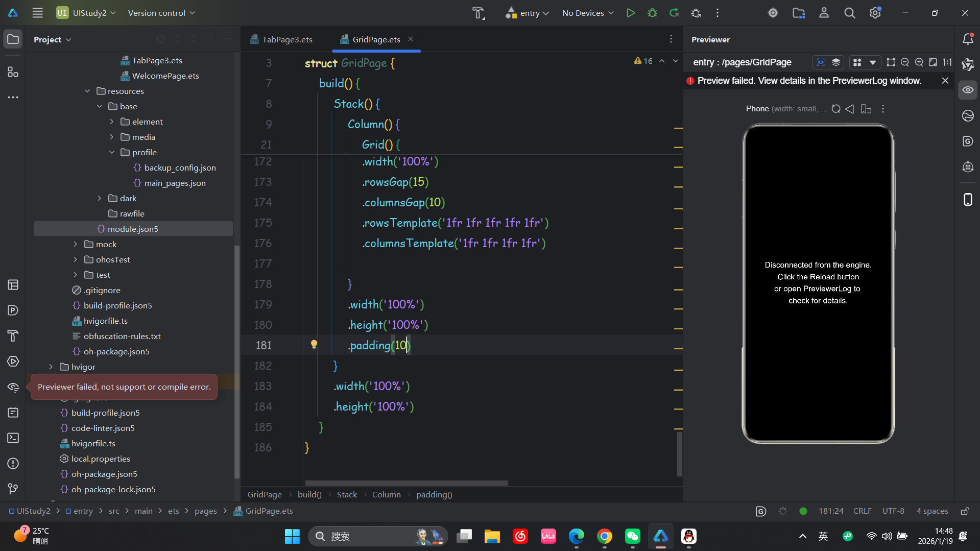Image resolution: width=980 pixels, height=551 pixels.
Task: Open the No Devices dropdown
Action: 587,13
